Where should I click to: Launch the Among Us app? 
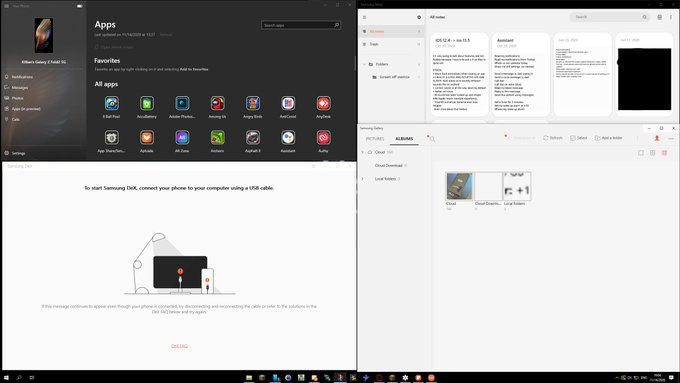point(217,103)
